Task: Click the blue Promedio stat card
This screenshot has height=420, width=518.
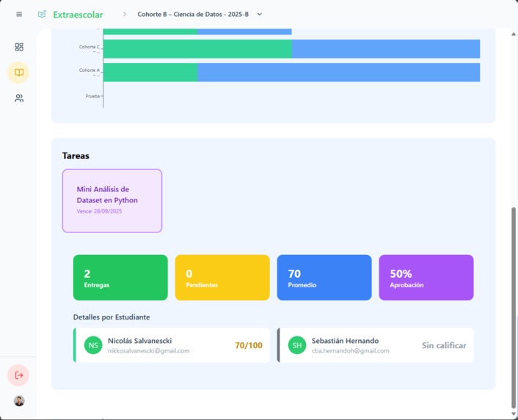Action: pyautogui.click(x=324, y=278)
